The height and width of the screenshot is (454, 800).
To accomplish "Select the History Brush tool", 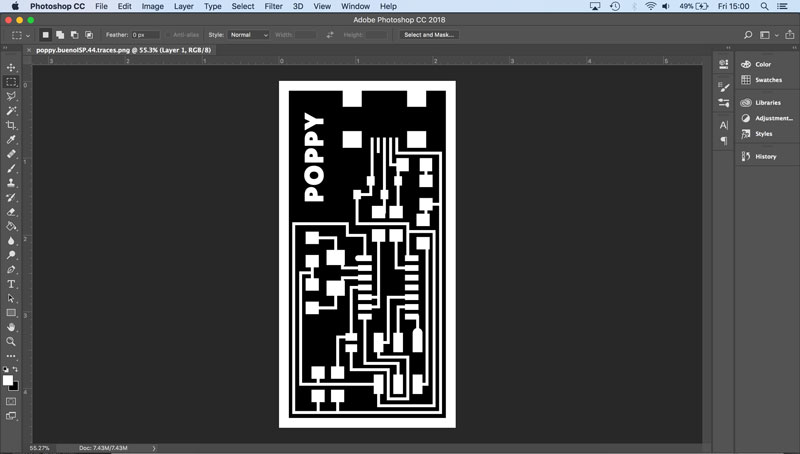I will [x=11, y=197].
